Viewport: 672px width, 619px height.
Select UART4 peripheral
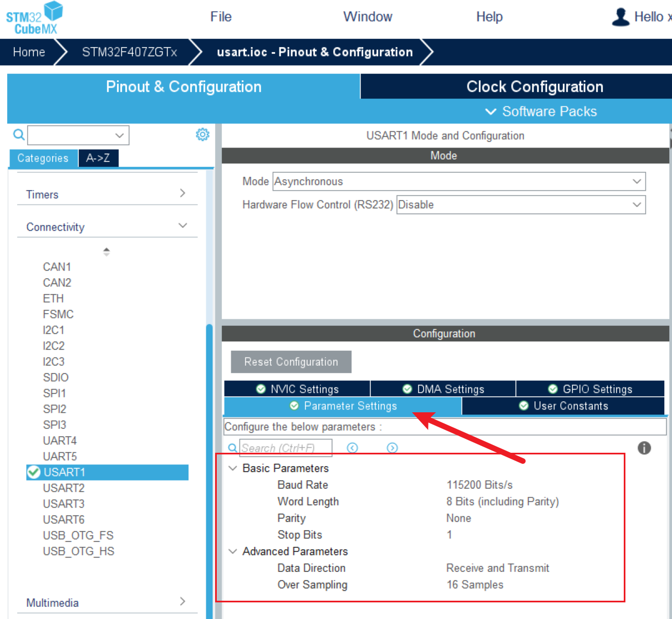click(60, 441)
